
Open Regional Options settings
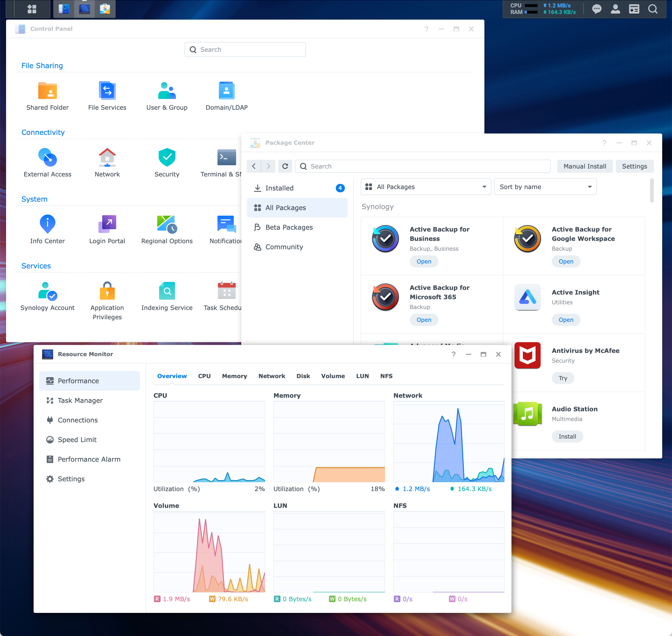(167, 230)
